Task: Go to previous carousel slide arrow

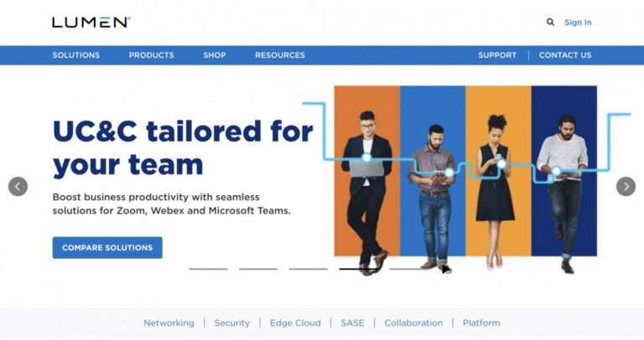Action: click(18, 187)
